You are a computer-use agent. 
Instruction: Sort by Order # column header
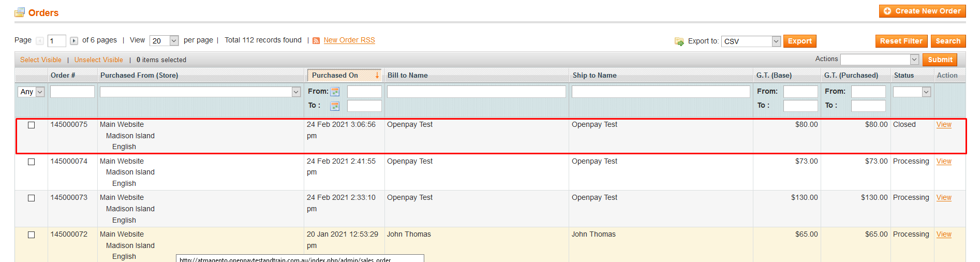pyautogui.click(x=63, y=76)
